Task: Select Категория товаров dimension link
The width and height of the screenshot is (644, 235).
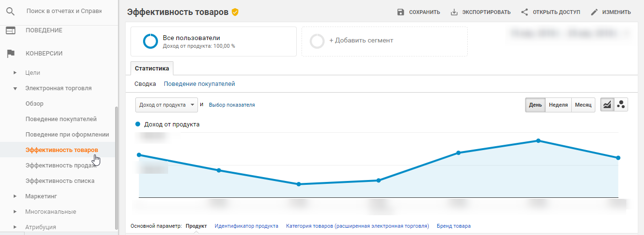Action: (357, 226)
